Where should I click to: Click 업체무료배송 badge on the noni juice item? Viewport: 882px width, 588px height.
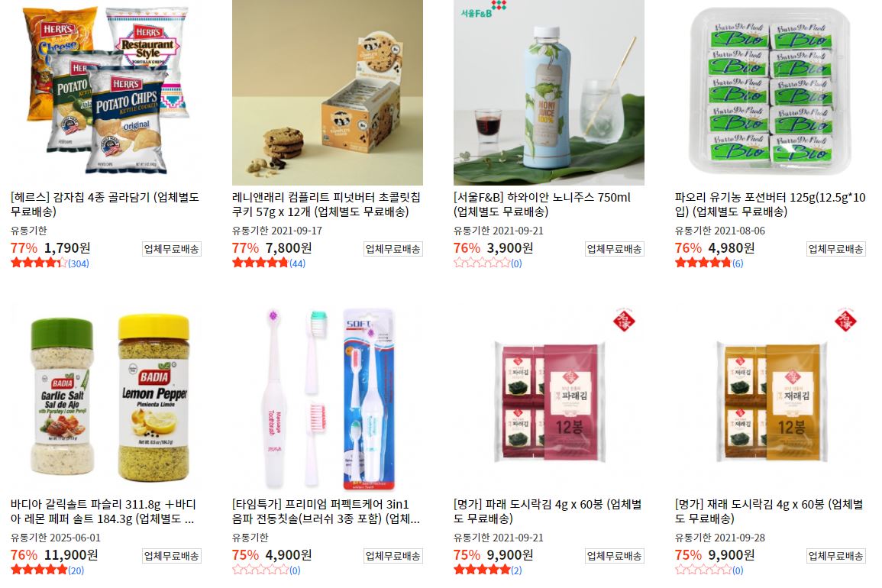614,249
